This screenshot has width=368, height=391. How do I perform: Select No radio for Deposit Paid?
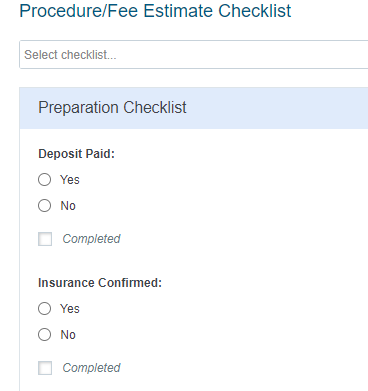click(44, 206)
